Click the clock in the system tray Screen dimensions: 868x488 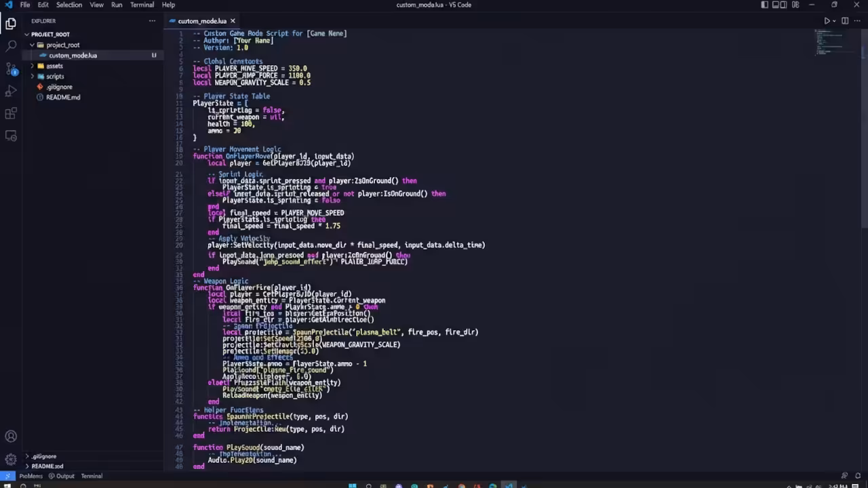point(839,485)
